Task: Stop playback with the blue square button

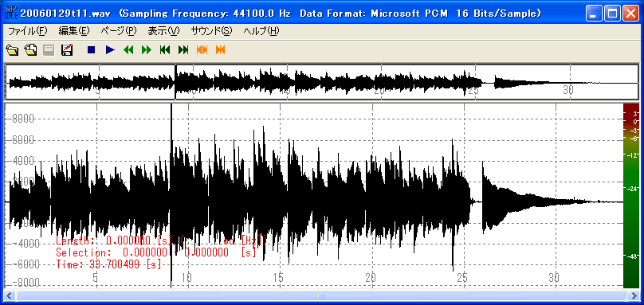Action: (91, 50)
